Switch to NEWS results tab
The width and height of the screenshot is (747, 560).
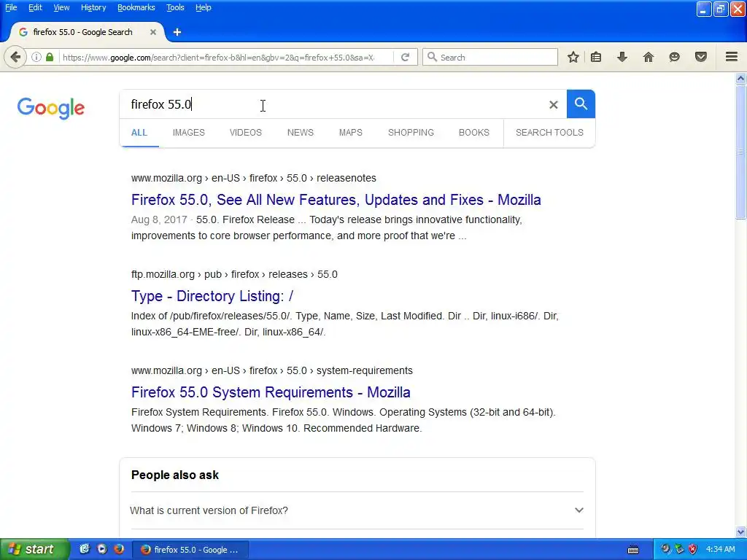pos(301,133)
